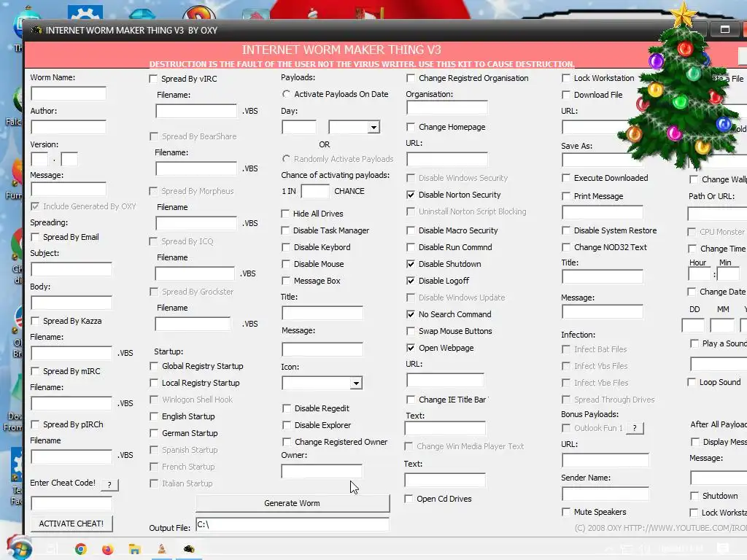Toggle the Change Homepage checkbox
The image size is (747, 560).
pyautogui.click(x=411, y=127)
